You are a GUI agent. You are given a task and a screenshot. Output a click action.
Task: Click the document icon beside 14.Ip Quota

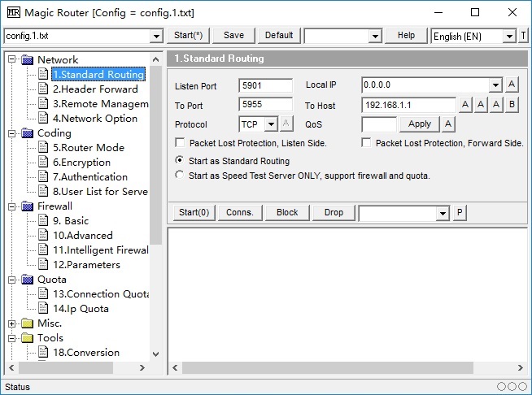tap(43, 309)
